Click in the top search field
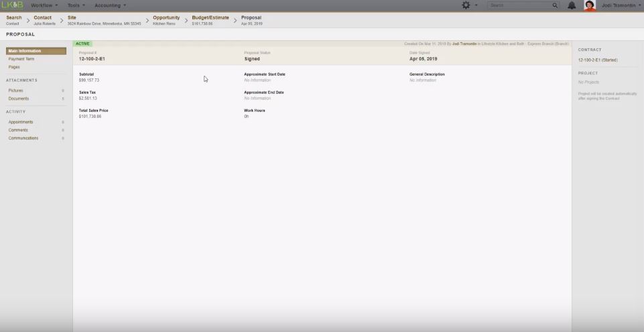This screenshot has width=644, height=332. click(519, 5)
